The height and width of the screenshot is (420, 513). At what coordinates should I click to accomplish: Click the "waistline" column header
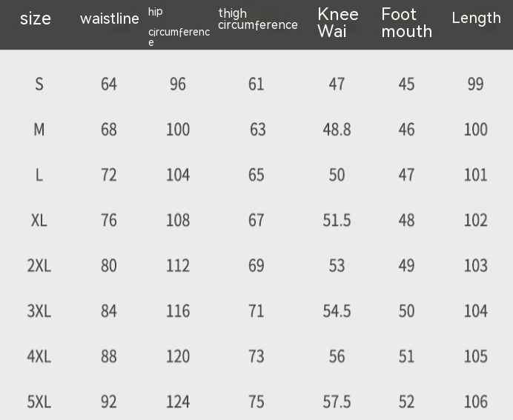click(109, 19)
